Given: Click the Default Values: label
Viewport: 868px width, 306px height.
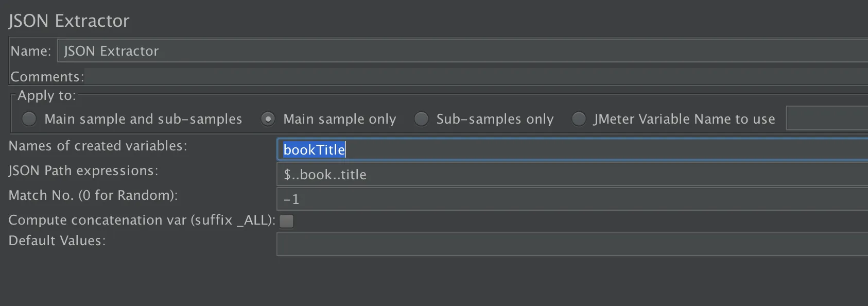Looking at the screenshot, I should [x=57, y=241].
